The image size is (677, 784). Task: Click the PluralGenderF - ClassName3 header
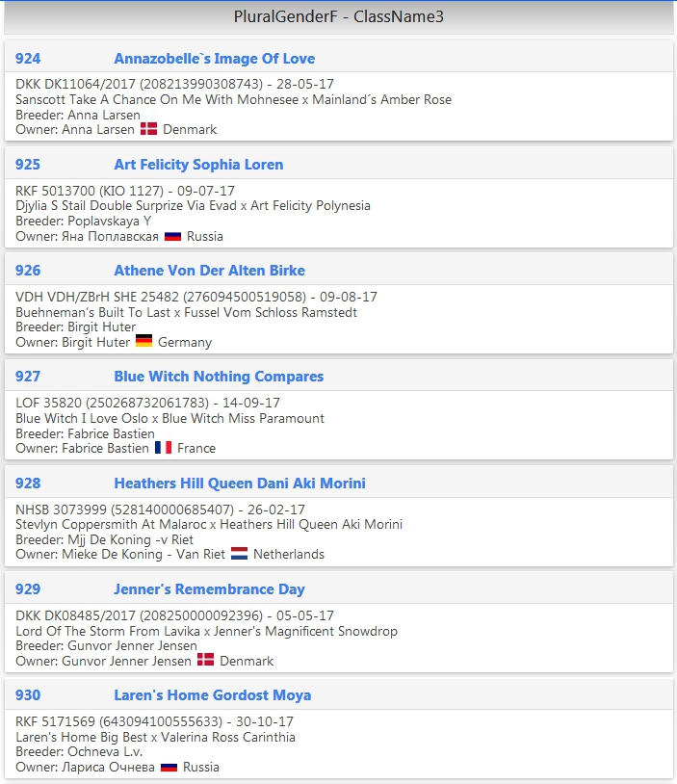click(339, 17)
